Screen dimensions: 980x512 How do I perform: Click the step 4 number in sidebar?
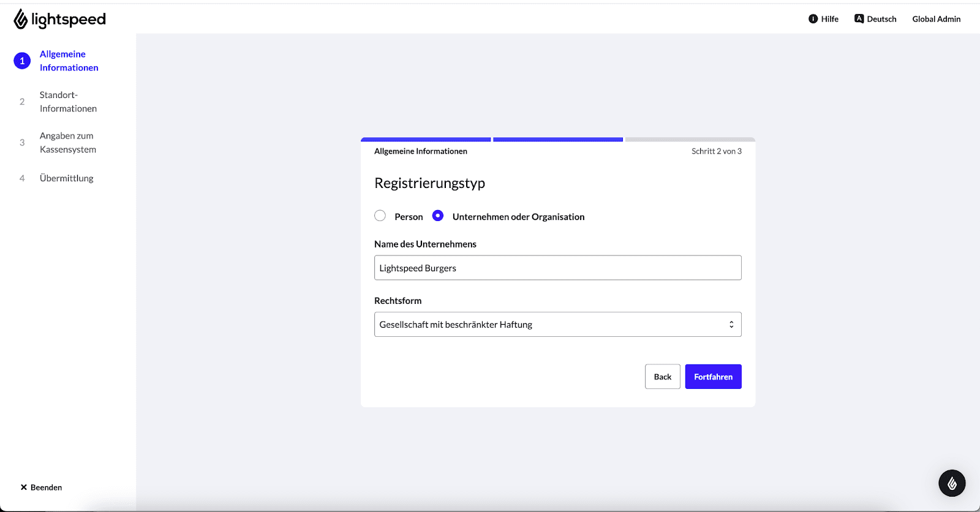click(22, 178)
